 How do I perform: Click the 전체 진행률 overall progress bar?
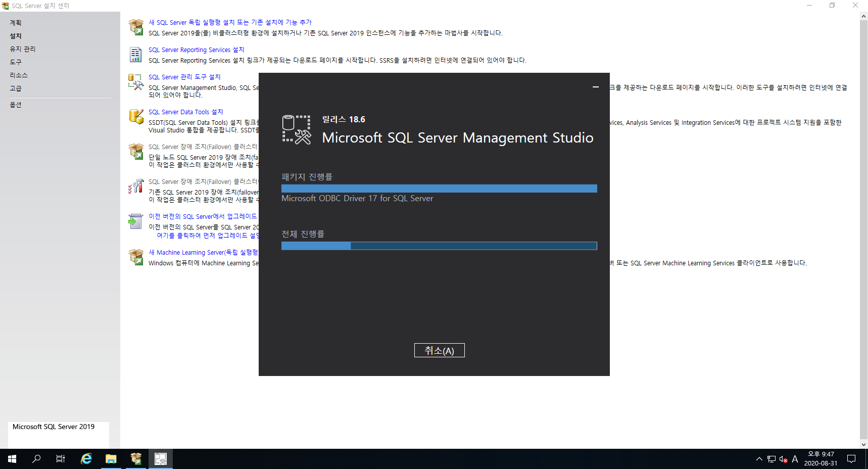[x=439, y=246]
